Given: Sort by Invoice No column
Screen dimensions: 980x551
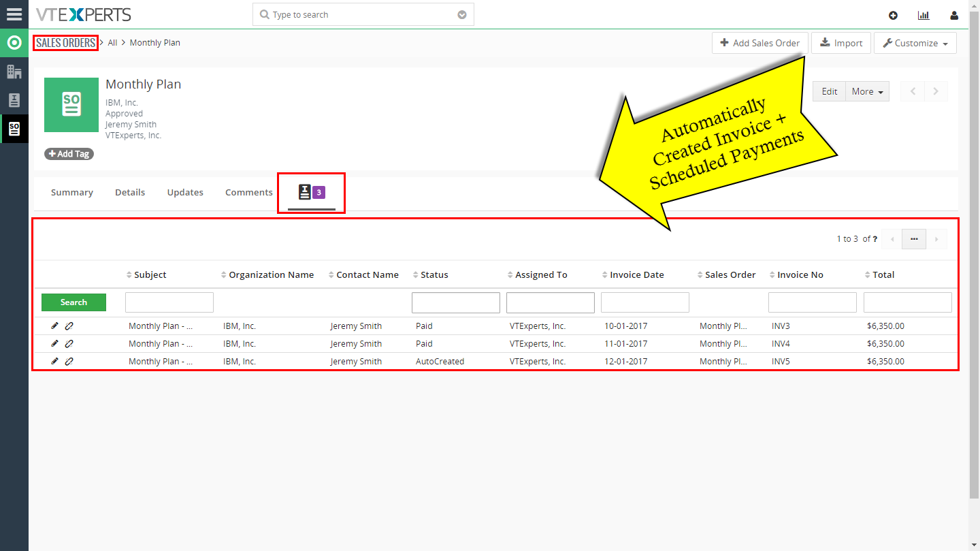Looking at the screenshot, I should pos(796,274).
